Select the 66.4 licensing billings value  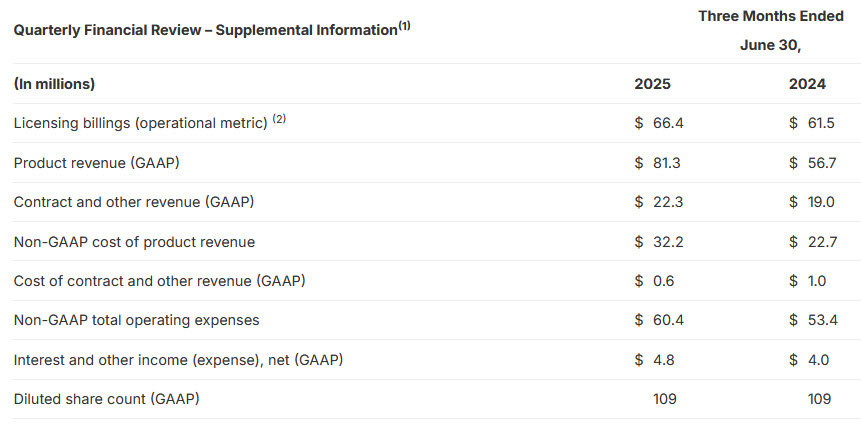point(668,123)
